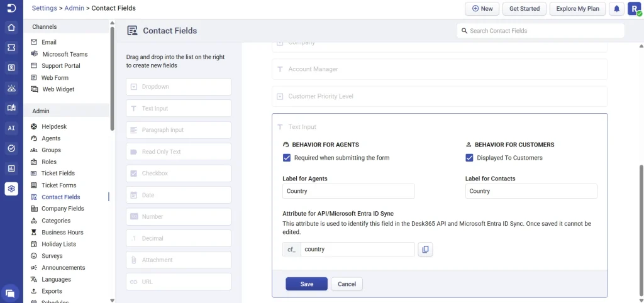644x303 pixels.
Task: Select the Date field type
Action: point(179,195)
